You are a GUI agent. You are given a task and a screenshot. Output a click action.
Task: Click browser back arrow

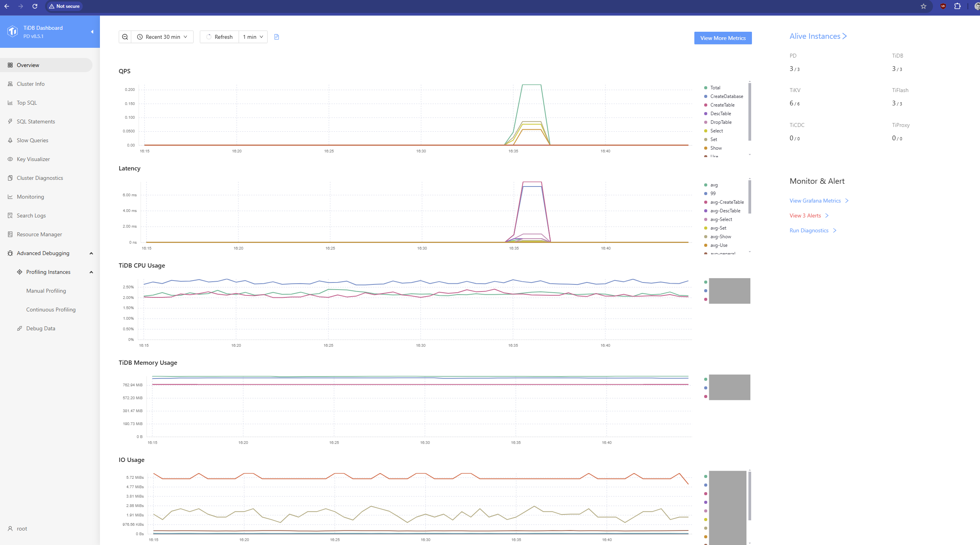click(x=7, y=6)
